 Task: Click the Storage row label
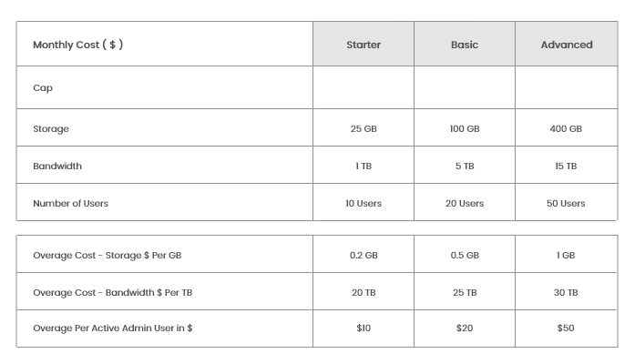(51, 129)
